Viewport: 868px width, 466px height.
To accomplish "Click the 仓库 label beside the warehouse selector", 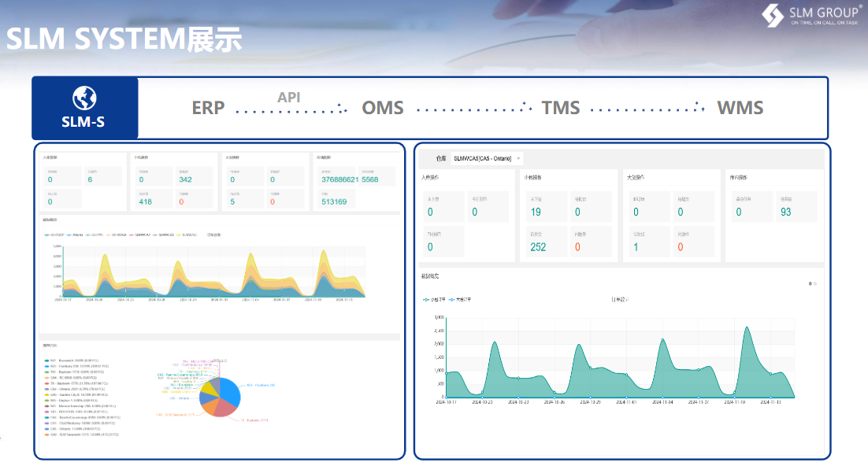I will tap(440, 158).
